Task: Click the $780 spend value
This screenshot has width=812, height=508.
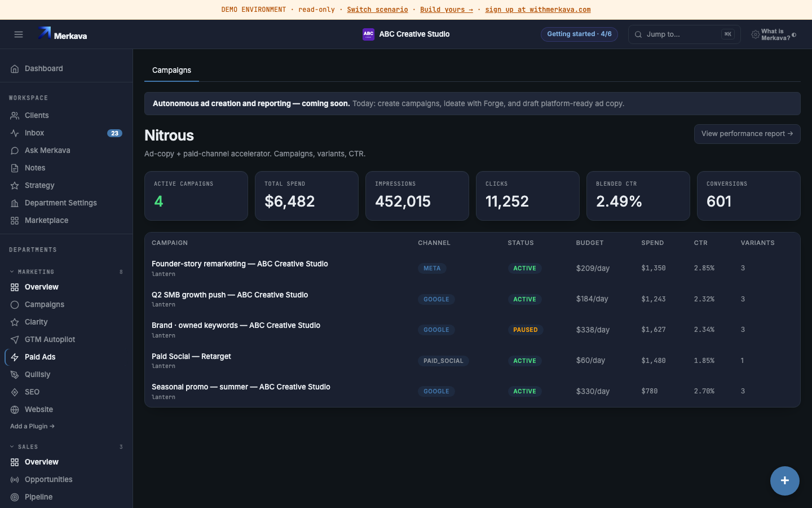Action: pyautogui.click(x=650, y=391)
